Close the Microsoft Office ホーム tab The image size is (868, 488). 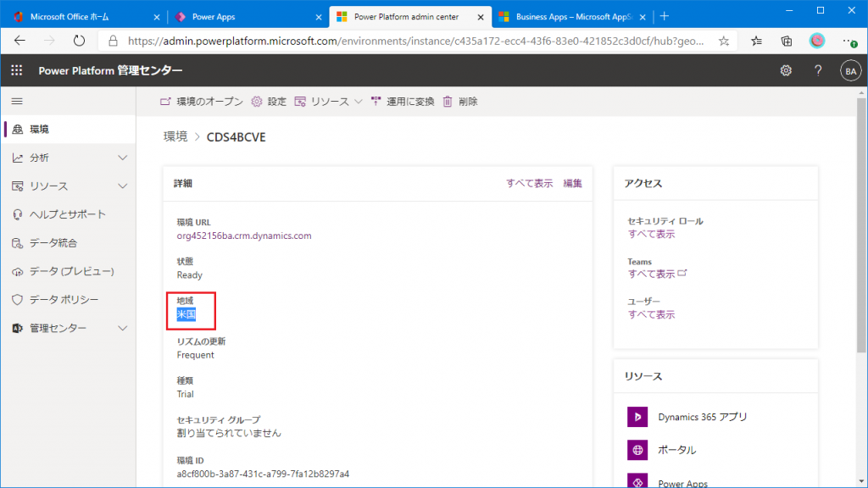tap(157, 17)
